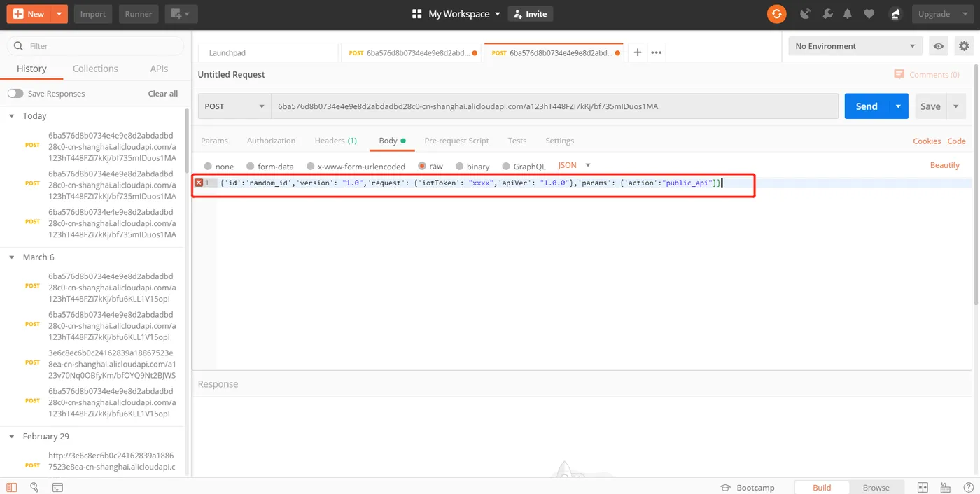Viewport: 980px width, 494px height.
Task: Select the form-data body type
Action: coord(250,167)
